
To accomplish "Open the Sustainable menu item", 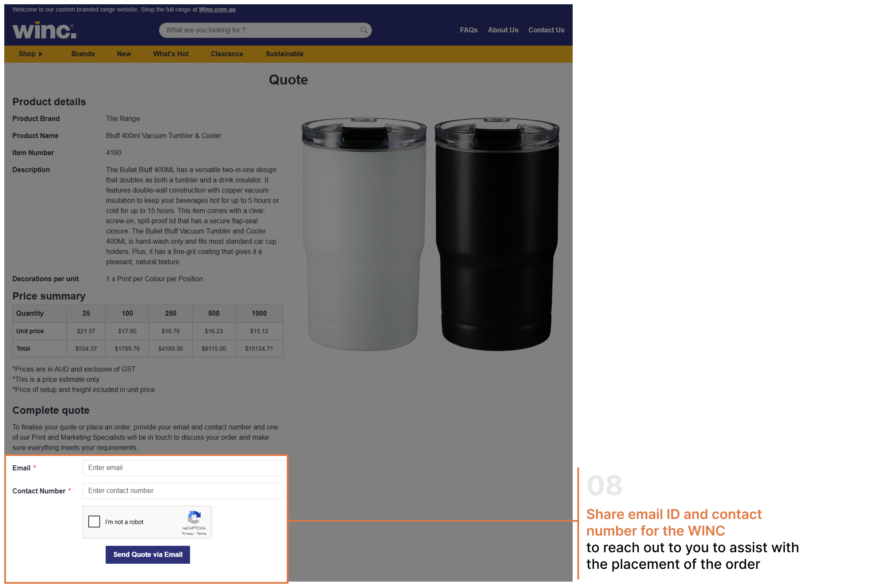I will click(x=285, y=54).
